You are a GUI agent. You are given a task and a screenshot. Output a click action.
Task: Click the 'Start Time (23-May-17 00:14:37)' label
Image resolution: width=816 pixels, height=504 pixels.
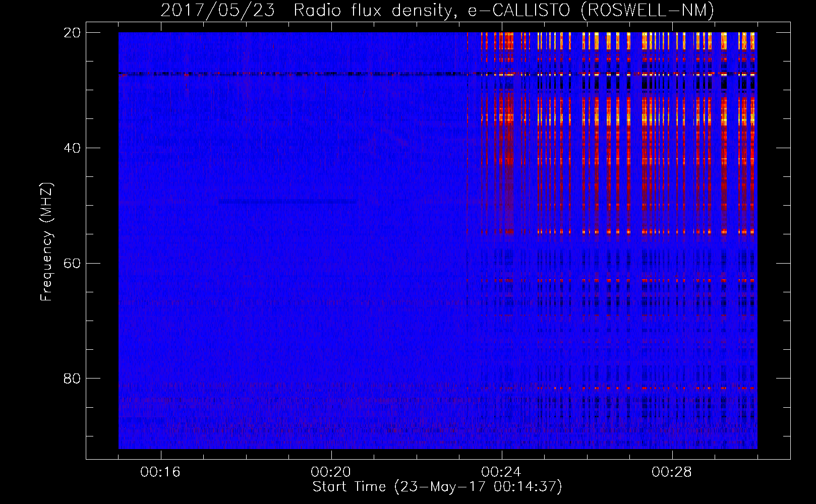[437, 487]
